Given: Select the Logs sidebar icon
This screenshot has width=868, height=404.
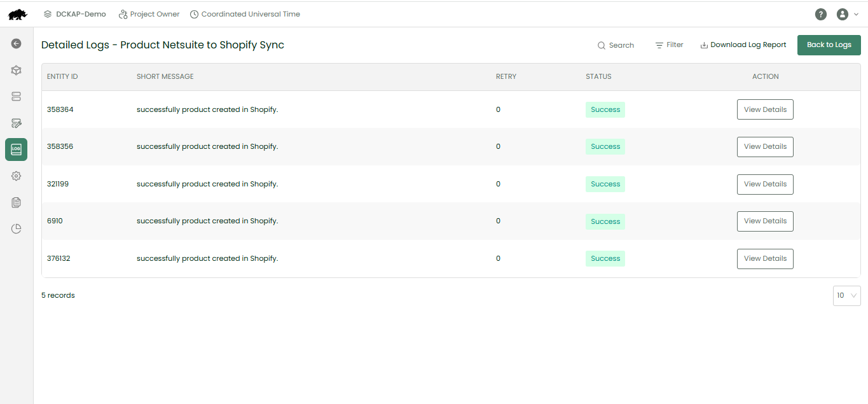Looking at the screenshot, I should tap(17, 150).
